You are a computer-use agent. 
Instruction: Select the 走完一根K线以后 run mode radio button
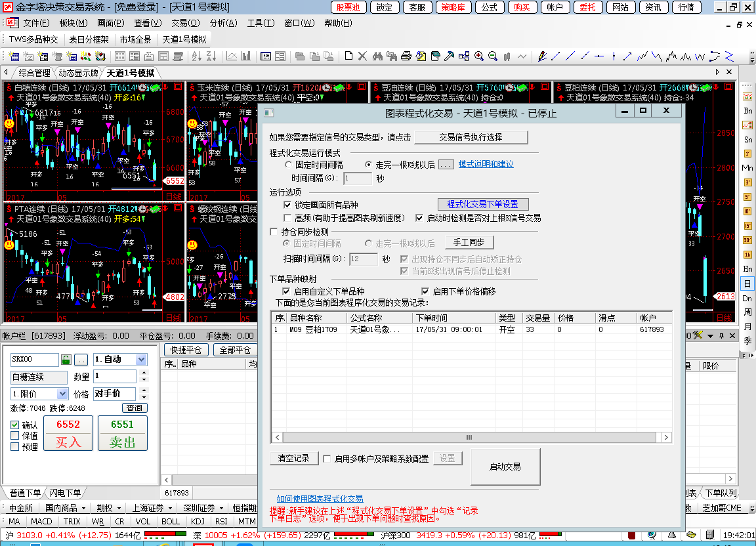(368, 165)
